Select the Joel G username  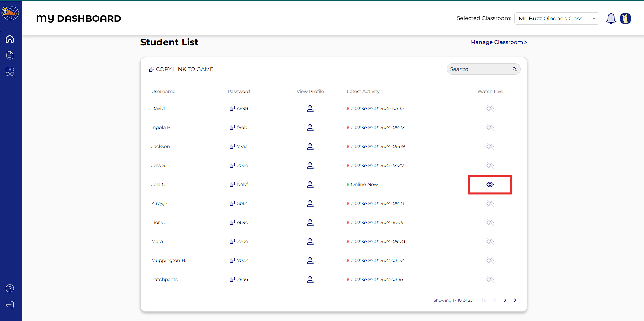coord(158,184)
